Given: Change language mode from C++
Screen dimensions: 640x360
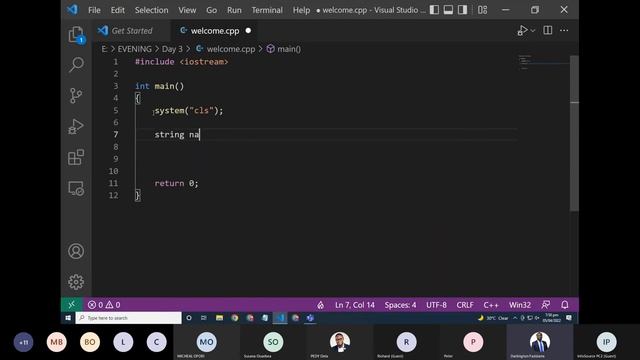Looking at the screenshot, I should [491, 305].
